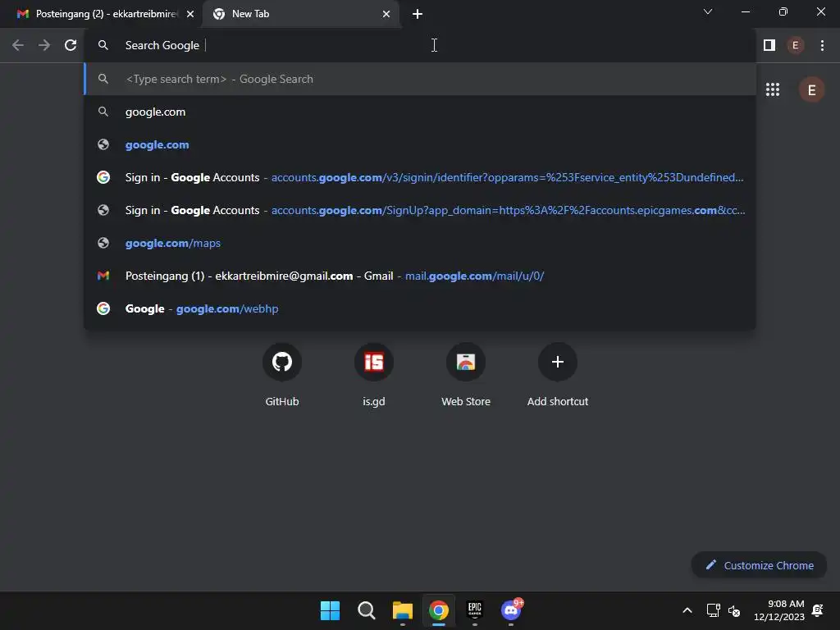The height and width of the screenshot is (630, 840).
Task: Launch Epic Games from the taskbar
Action: (x=475, y=610)
